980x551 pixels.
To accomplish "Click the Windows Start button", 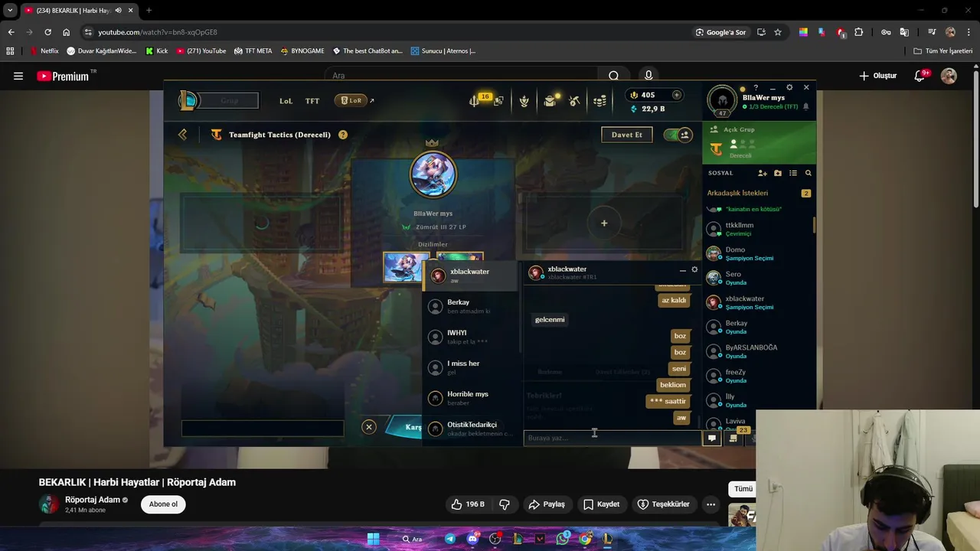I will tap(373, 539).
